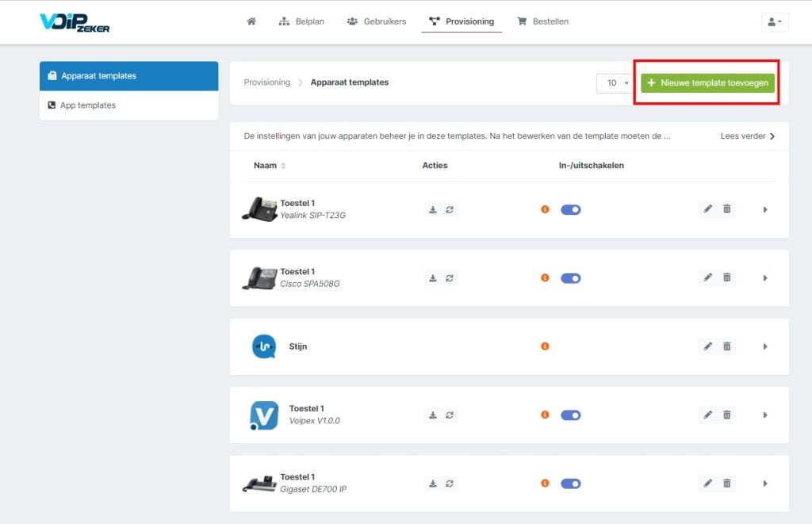The height and width of the screenshot is (524, 812).
Task: Edit the Gigaset DE700 IP template
Action: coord(707,483)
